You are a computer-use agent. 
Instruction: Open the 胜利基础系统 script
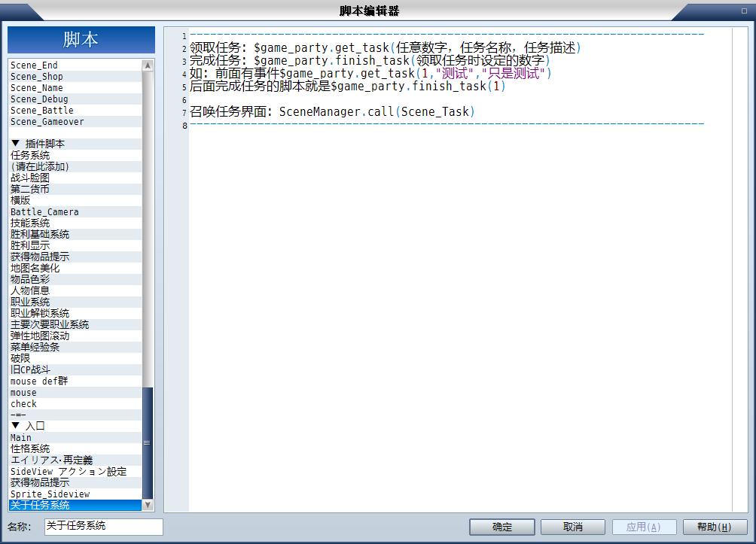click(76, 234)
